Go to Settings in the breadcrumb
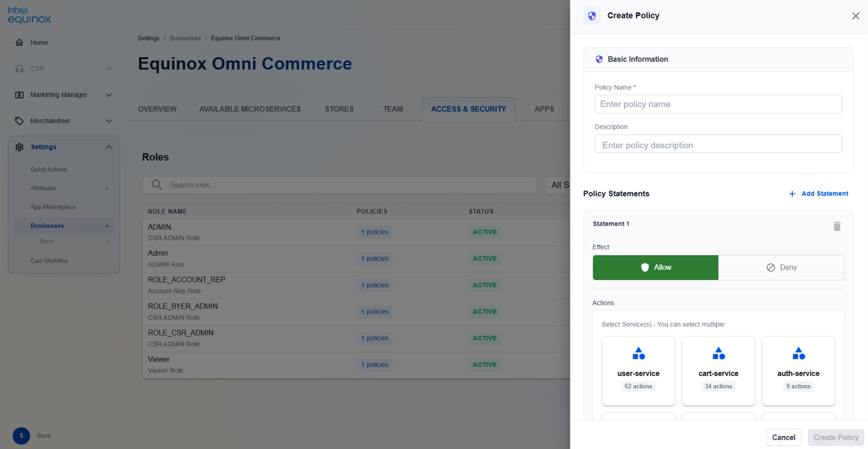Viewport: 868px width, 449px height. pyautogui.click(x=148, y=39)
